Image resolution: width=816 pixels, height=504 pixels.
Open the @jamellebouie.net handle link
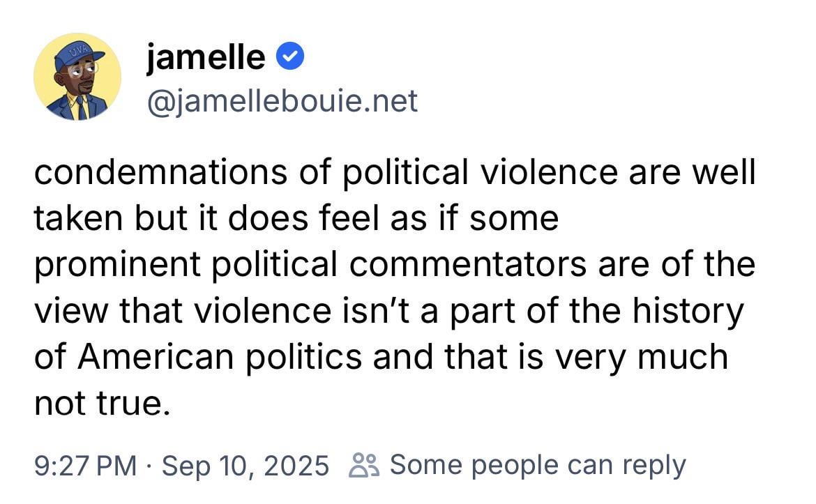pos(282,102)
